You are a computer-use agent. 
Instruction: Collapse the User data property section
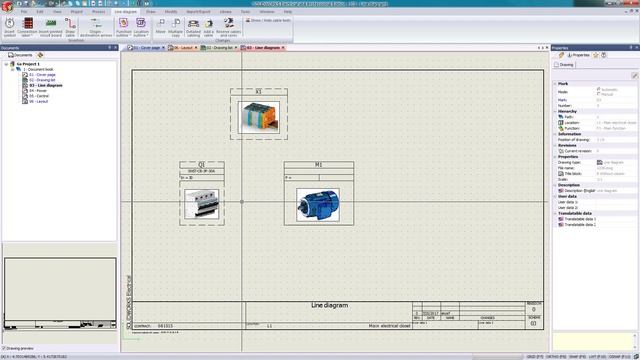coord(555,196)
